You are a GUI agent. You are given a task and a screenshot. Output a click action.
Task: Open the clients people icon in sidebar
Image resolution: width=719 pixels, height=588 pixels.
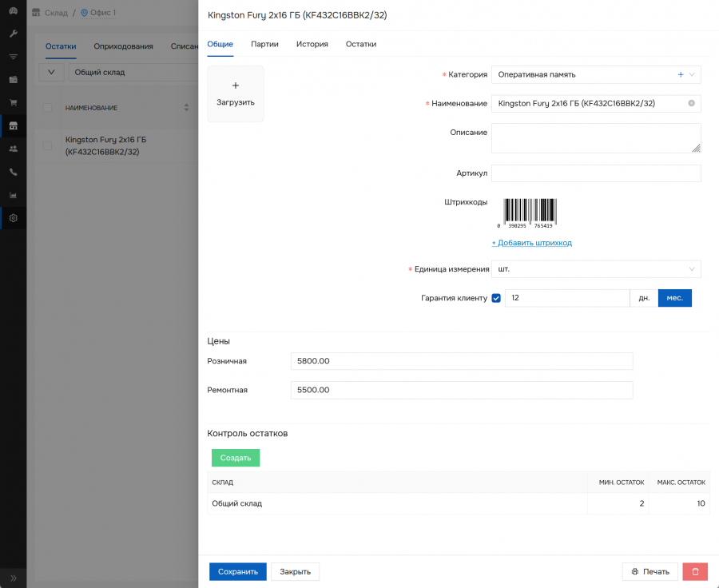click(x=14, y=149)
